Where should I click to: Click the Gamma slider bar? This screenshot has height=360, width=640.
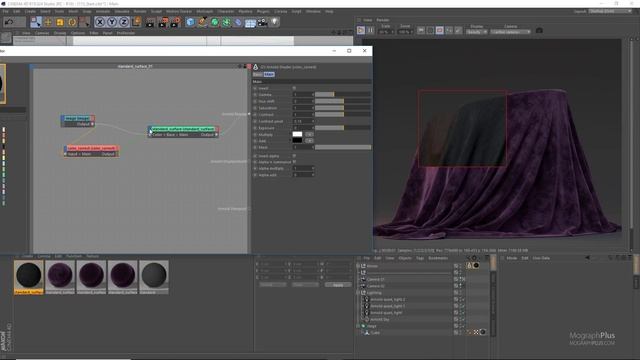click(343, 95)
